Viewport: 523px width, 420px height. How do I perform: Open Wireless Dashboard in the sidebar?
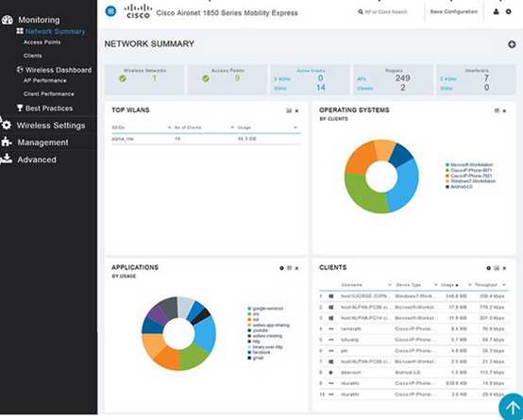[x=59, y=70]
